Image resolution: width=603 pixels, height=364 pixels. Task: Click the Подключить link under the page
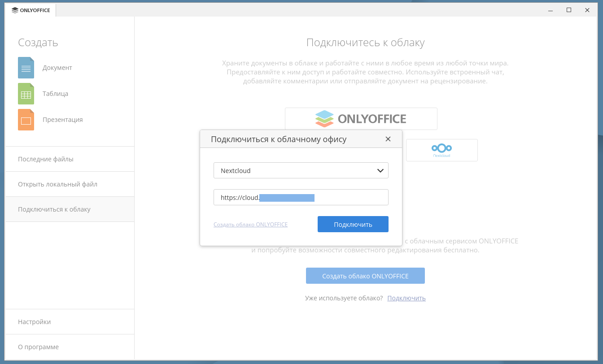pyautogui.click(x=406, y=298)
